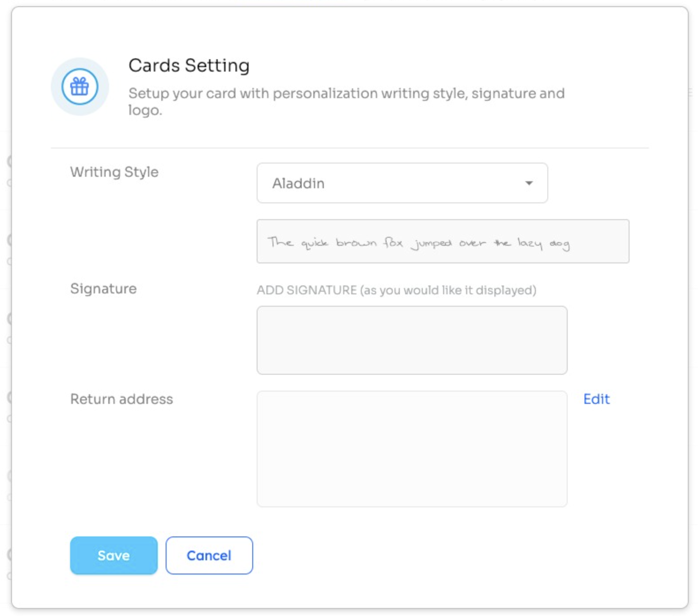Viewport: 698px width, 616px height.
Task: Click the gift box icon in header
Action: [80, 87]
